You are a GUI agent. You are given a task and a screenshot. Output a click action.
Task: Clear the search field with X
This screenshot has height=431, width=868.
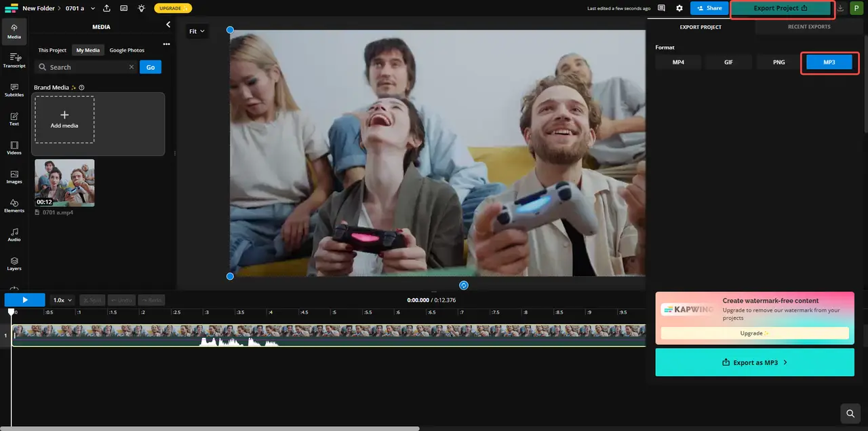click(x=132, y=67)
